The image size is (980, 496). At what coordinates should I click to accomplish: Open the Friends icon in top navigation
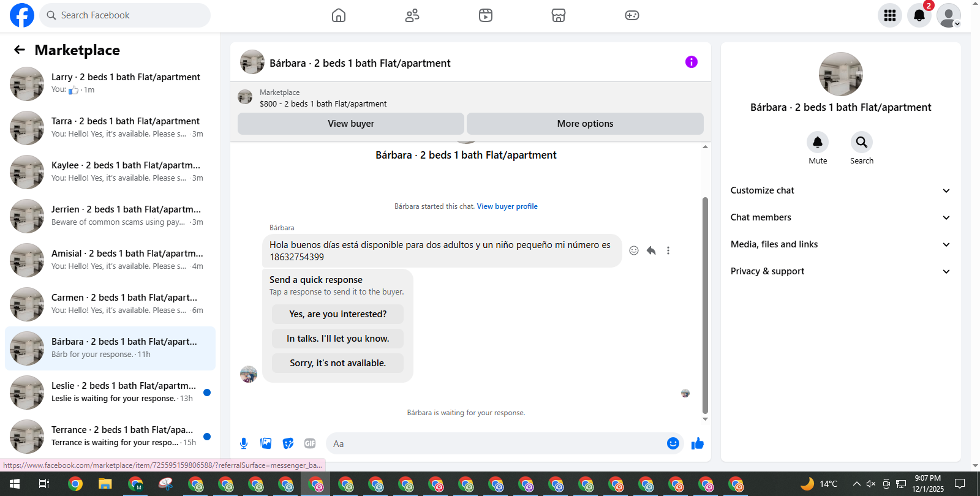point(412,15)
